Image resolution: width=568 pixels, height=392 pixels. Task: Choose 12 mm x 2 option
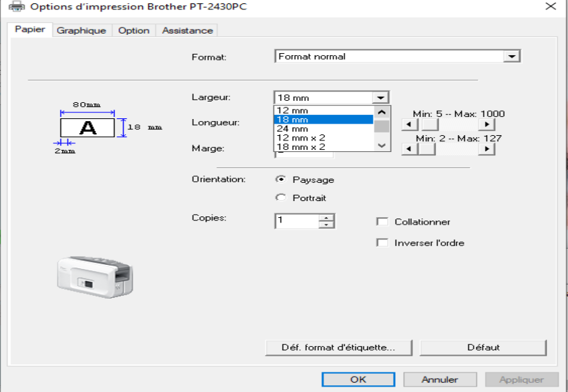324,138
